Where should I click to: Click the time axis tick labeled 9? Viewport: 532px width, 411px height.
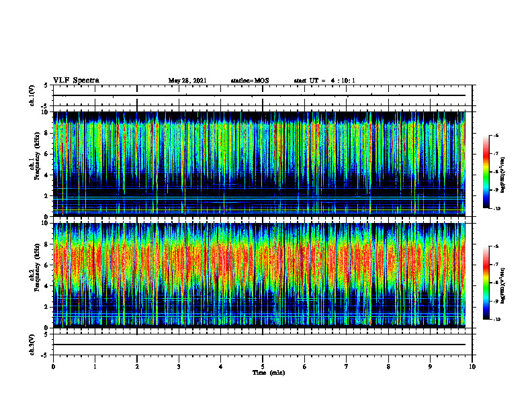click(x=430, y=367)
